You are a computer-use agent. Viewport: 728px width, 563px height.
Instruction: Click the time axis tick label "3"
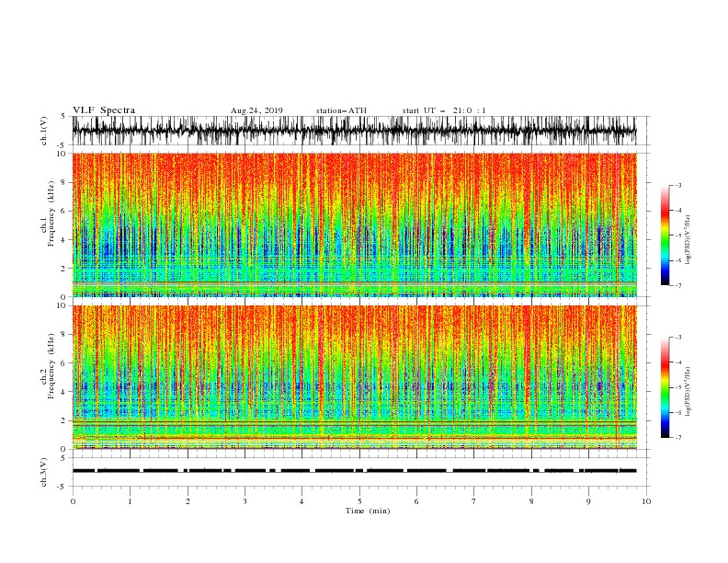point(245,501)
